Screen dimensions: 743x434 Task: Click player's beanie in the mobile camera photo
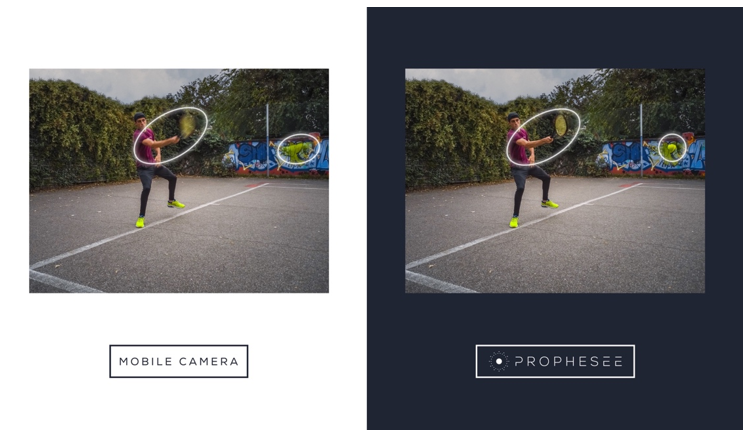[139, 116]
